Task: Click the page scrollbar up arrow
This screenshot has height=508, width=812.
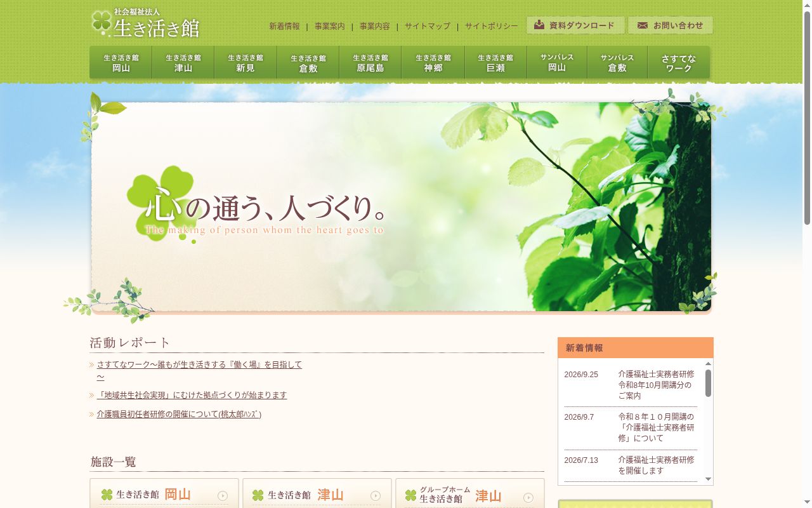Action: (x=807, y=5)
